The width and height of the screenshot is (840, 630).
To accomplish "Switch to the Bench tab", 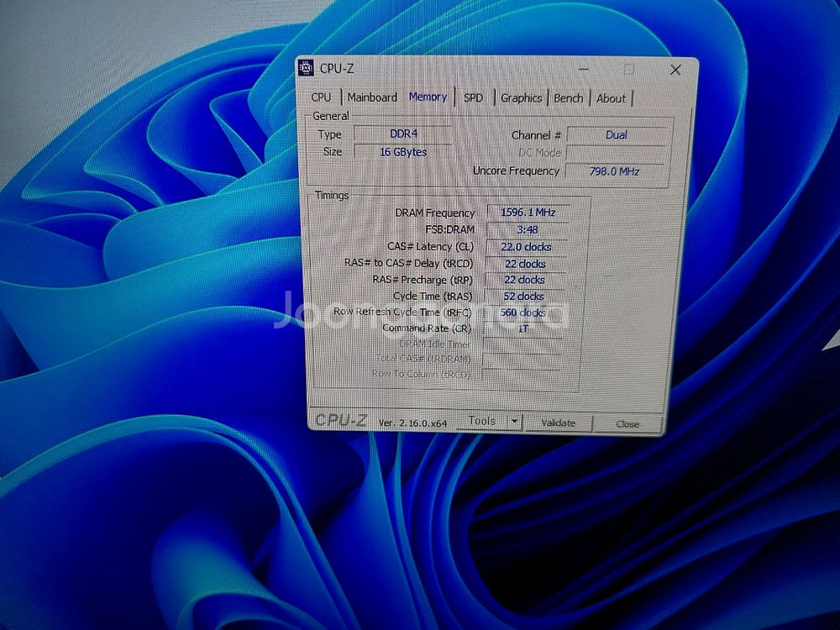I will point(568,98).
